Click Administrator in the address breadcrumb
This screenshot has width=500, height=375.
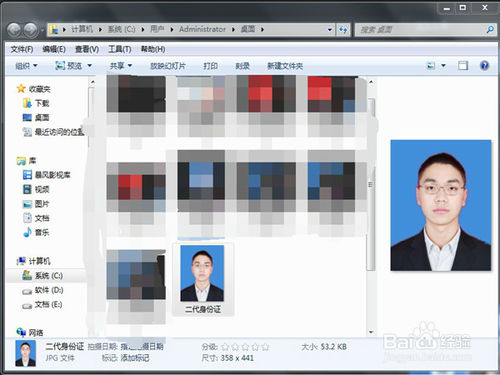(x=202, y=29)
